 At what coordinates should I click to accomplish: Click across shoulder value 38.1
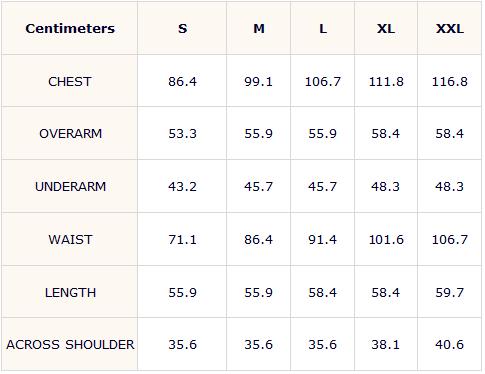click(386, 344)
